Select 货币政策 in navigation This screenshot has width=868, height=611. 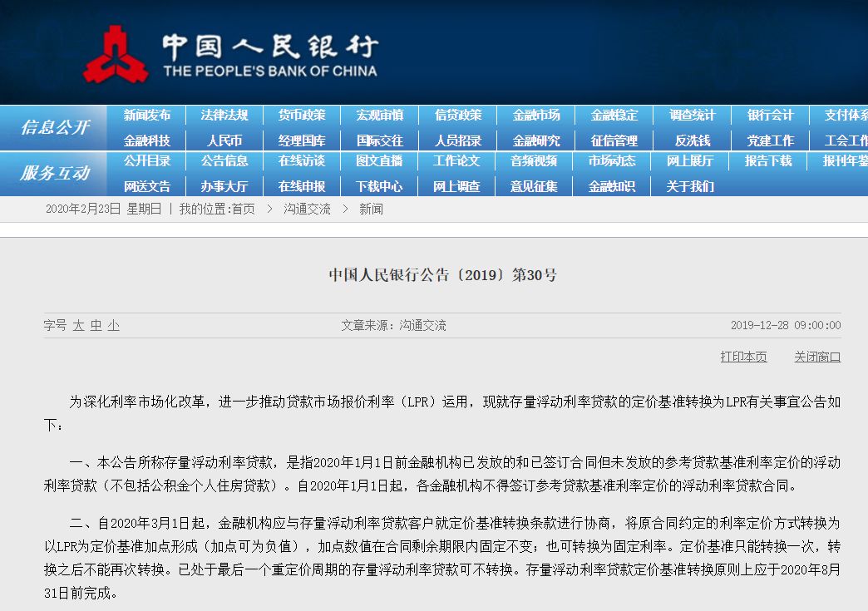[303, 115]
